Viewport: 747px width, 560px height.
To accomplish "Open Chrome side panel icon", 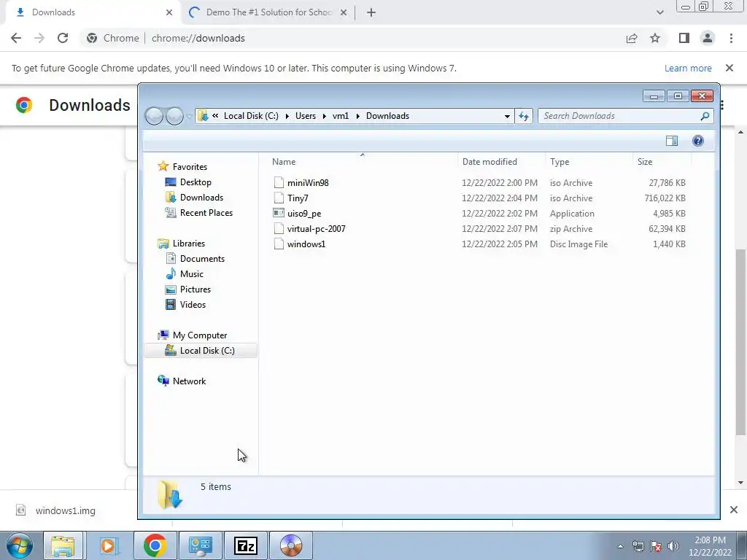I will (684, 38).
